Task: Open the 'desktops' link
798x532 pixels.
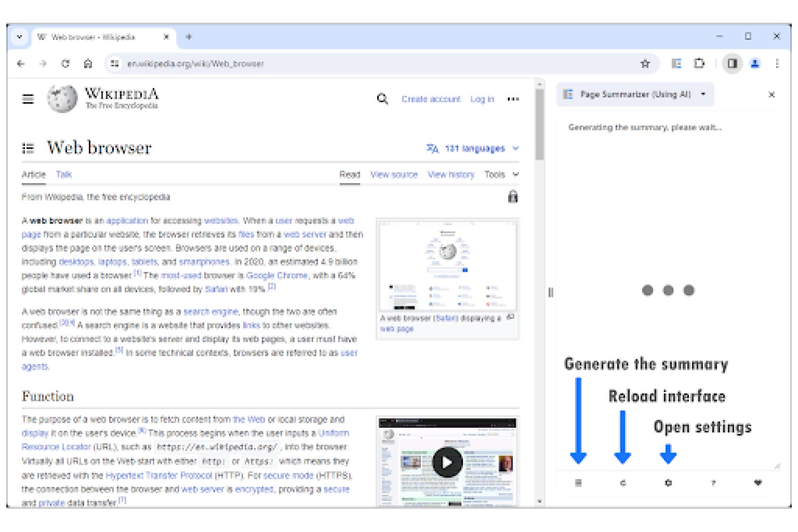Action: pos(76,262)
